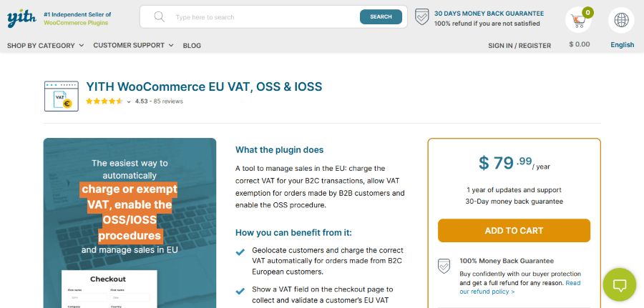
Task: Click the cart item count badge
Action: point(587,13)
